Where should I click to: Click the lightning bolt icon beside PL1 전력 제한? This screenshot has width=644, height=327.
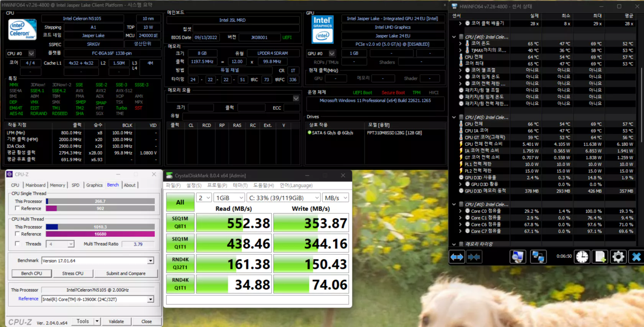coord(461,164)
